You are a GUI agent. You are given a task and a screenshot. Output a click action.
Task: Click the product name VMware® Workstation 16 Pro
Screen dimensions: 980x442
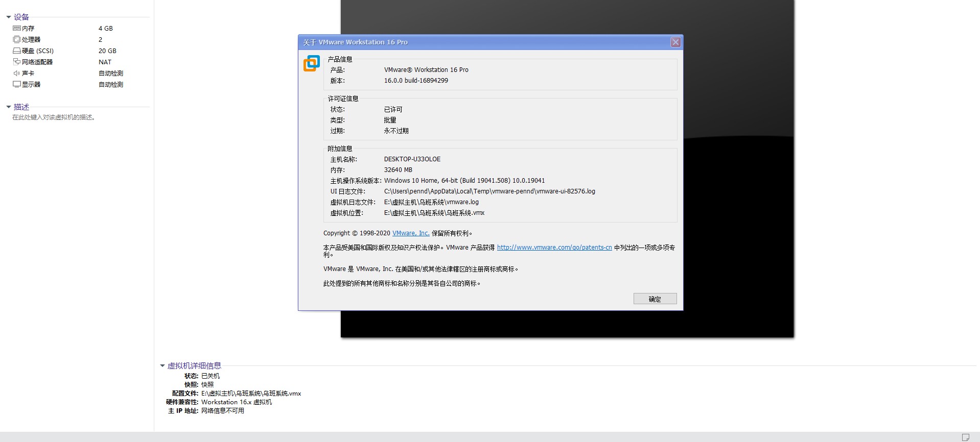(426, 70)
